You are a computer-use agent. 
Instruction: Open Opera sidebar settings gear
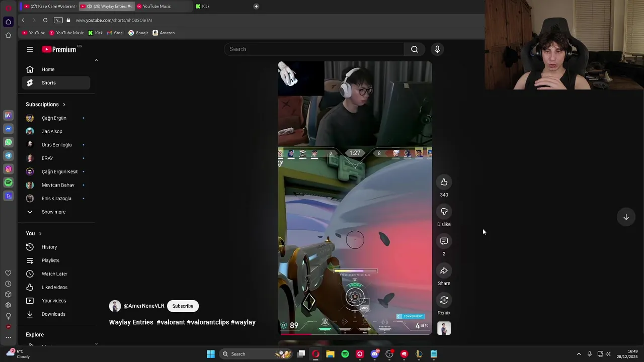[8, 305]
